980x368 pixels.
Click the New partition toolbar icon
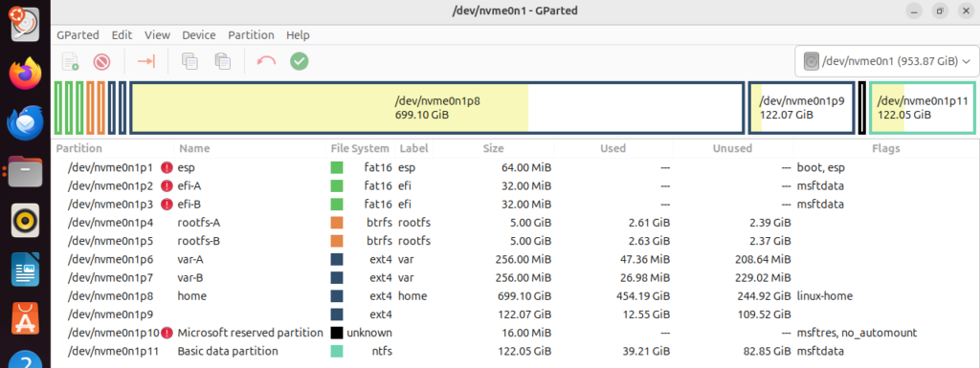point(70,61)
